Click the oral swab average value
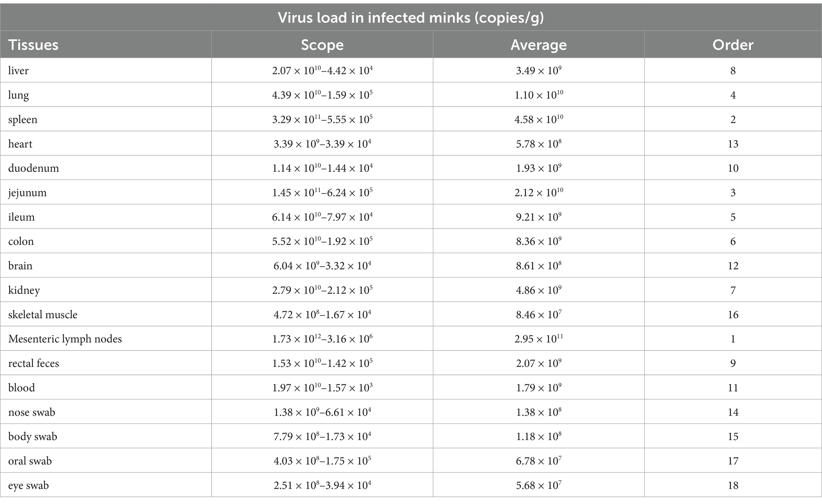Screen dimensions: 822x504 click(538, 461)
